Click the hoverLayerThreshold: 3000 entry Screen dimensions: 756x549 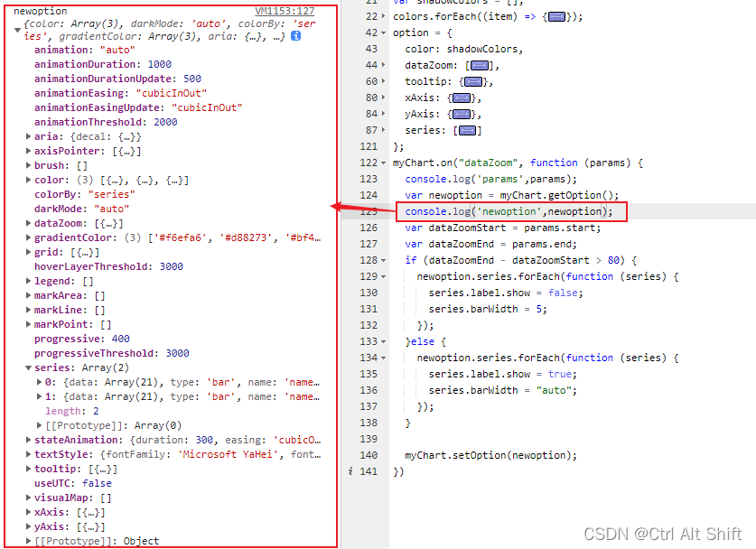click(x=108, y=266)
